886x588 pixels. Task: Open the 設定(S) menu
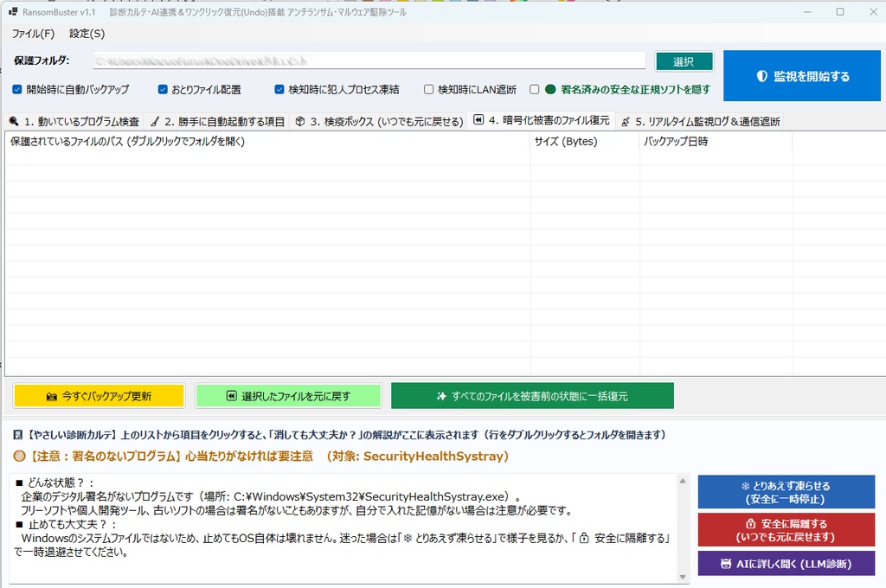[87, 34]
